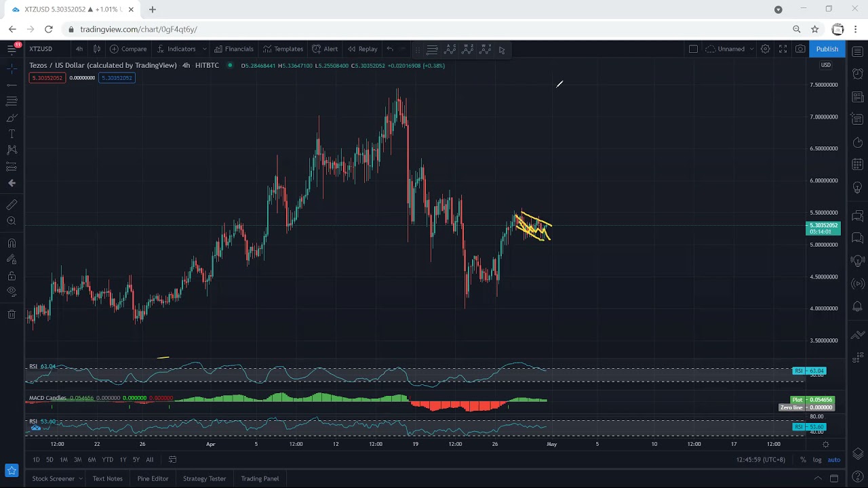Open the chart patterns tool
868x488 pixels.
click(12, 150)
